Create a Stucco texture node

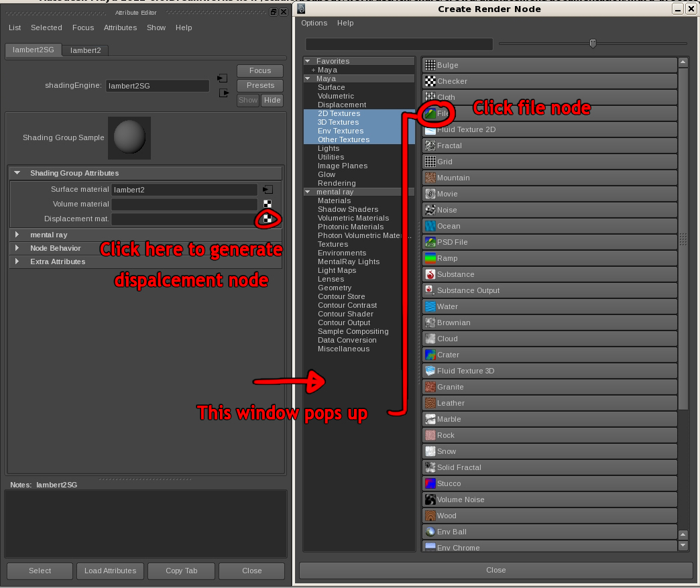(x=550, y=483)
